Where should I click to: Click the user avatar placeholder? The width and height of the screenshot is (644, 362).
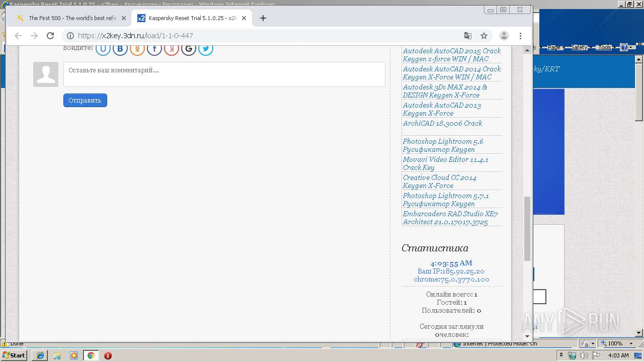[46, 74]
